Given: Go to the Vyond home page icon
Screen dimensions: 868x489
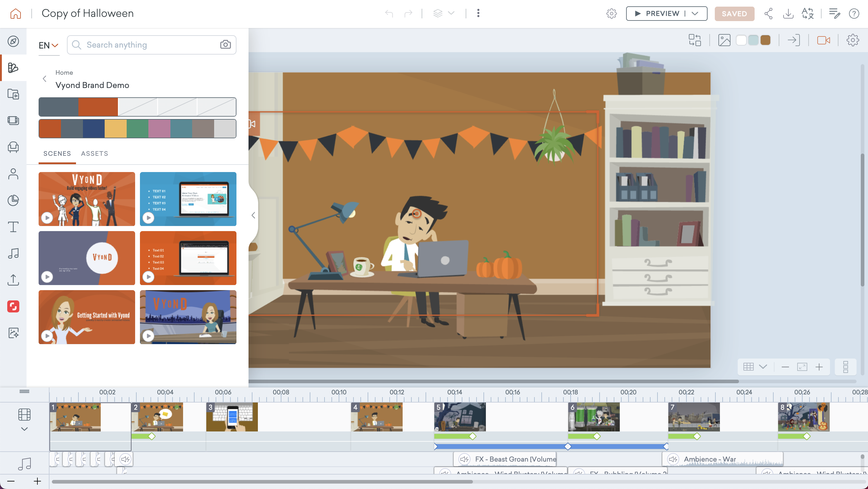Looking at the screenshot, I should (15, 14).
